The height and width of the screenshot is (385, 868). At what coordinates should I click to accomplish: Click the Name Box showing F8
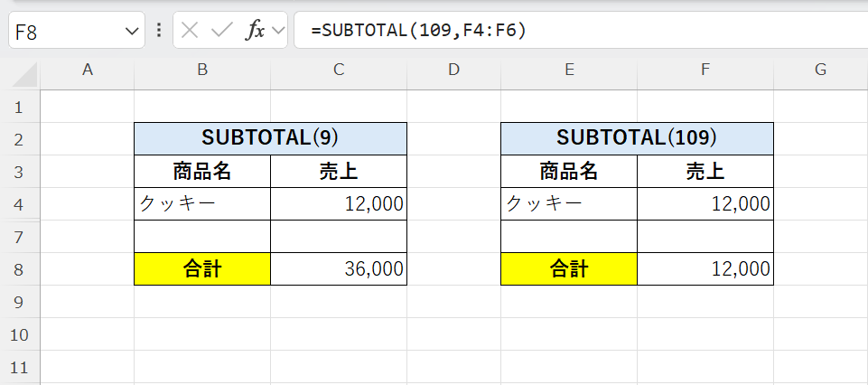63,32
